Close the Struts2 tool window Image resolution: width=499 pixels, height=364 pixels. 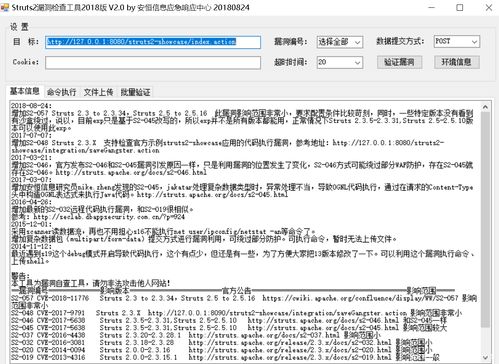489,7
